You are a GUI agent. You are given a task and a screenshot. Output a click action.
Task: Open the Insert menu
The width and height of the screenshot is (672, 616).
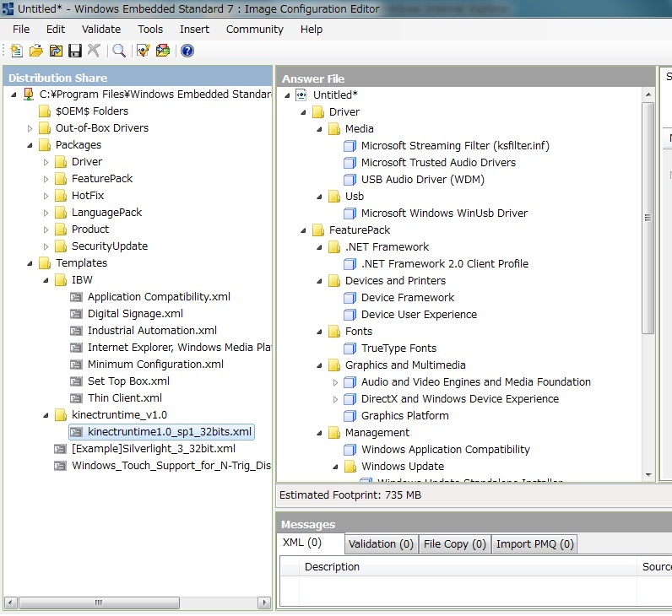pos(194,30)
